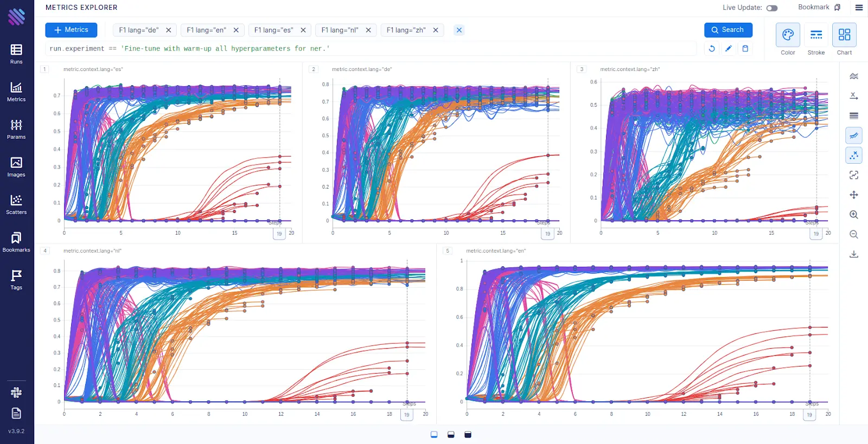The image size is (868, 444).
Task: Open the x-axis alignment properties tool
Action: [854, 96]
